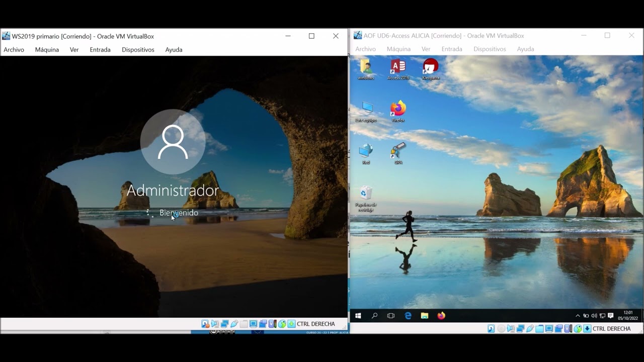Open Máquina menu in AOF UD6-Access ALICIA window
The height and width of the screenshot is (362, 644).
click(x=398, y=49)
